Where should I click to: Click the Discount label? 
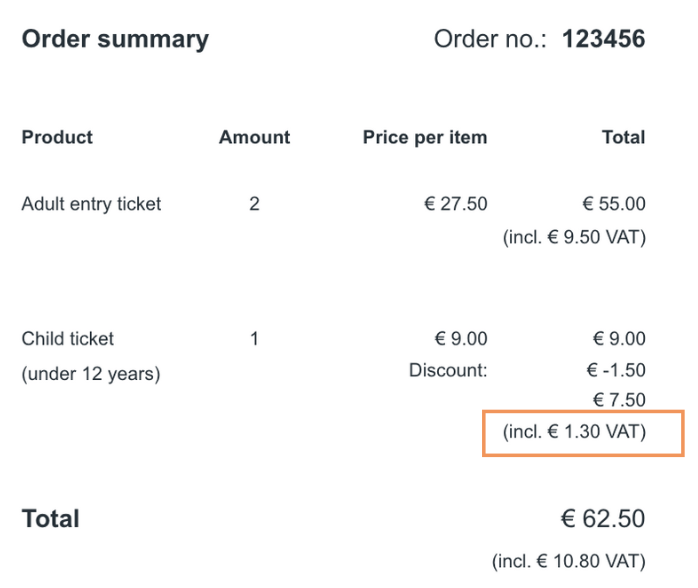[447, 371]
